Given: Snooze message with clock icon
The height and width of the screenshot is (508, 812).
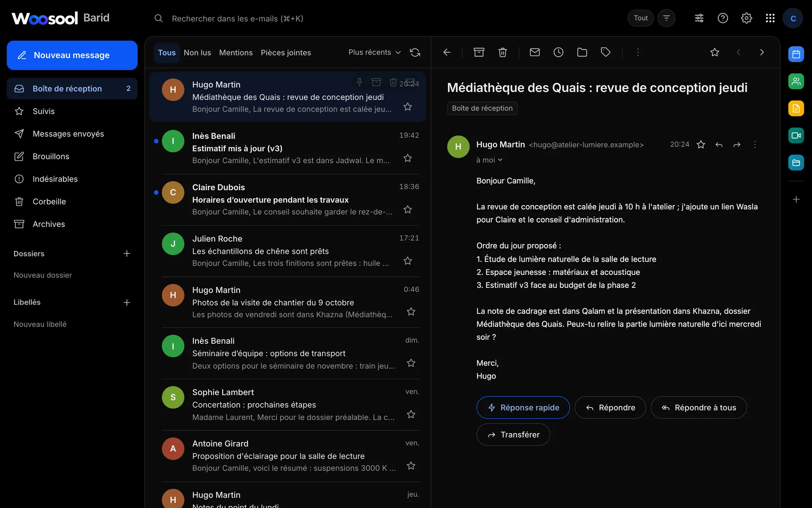Looking at the screenshot, I should point(558,52).
